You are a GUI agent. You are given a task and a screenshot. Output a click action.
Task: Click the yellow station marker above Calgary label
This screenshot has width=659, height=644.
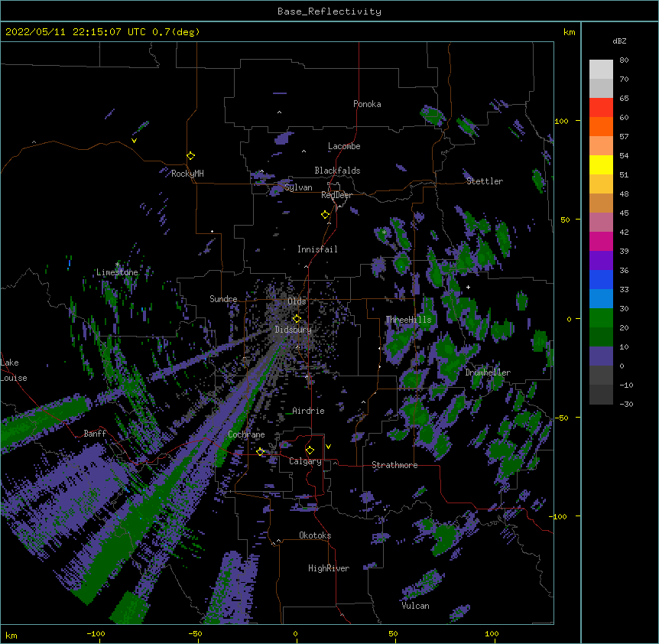[x=310, y=450]
